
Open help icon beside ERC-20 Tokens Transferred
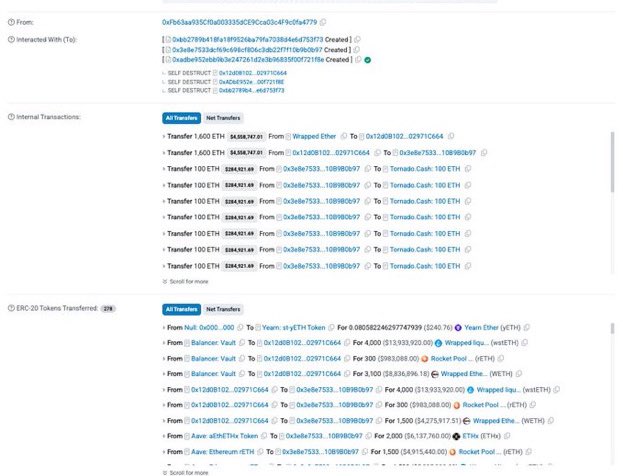click(x=11, y=308)
